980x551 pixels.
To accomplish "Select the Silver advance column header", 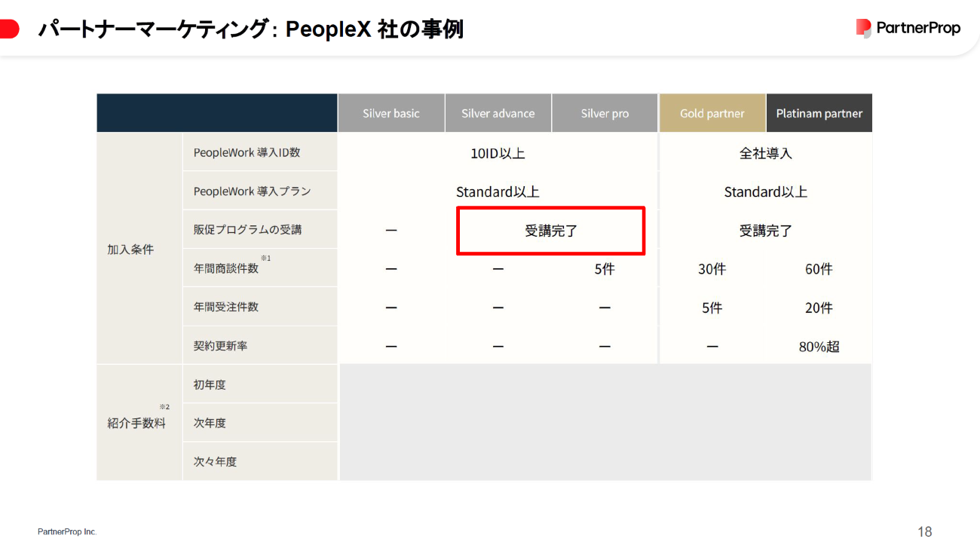I will click(x=498, y=113).
